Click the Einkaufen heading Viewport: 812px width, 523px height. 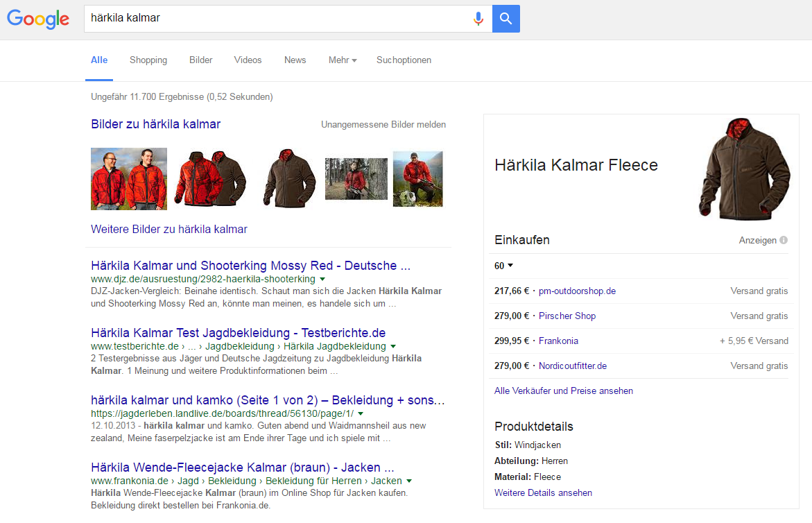click(x=521, y=240)
